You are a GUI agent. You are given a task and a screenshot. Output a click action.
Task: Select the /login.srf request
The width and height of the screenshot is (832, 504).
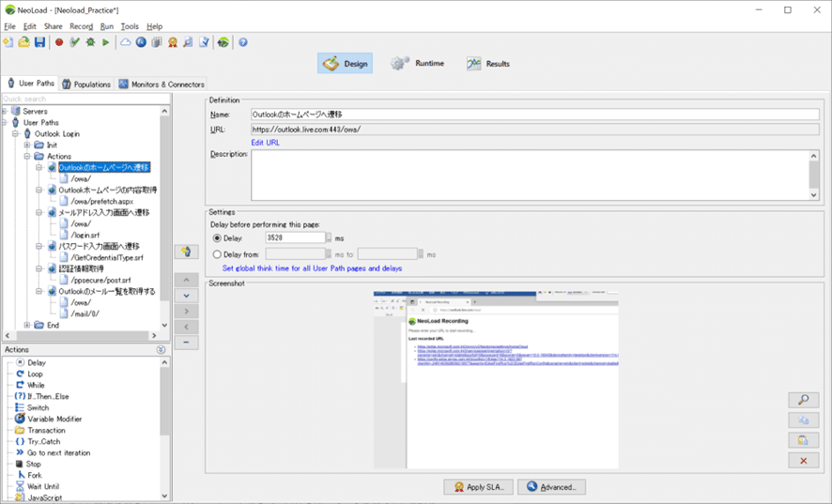85,235
